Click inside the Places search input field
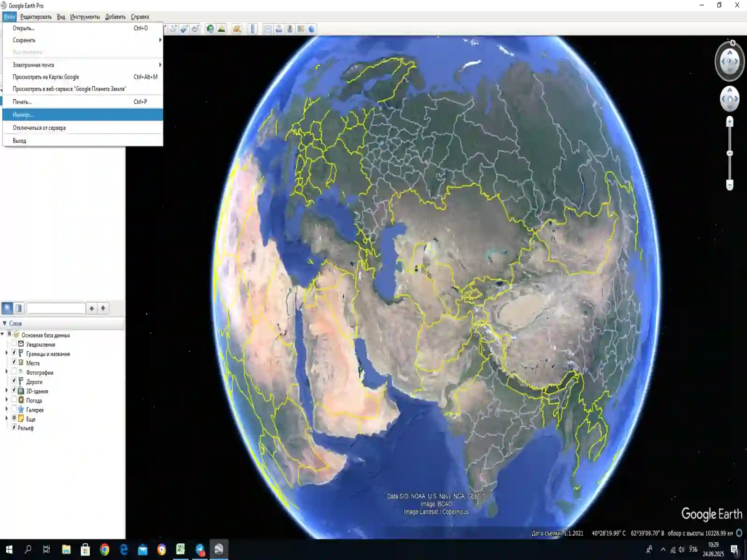Screen dimensions: 747x560 56,308
